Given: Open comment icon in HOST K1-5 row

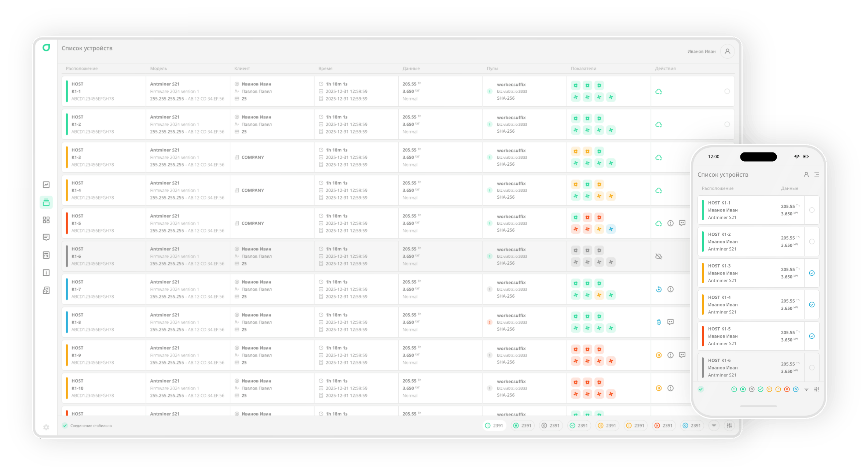Looking at the screenshot, I should click(682, 223).
